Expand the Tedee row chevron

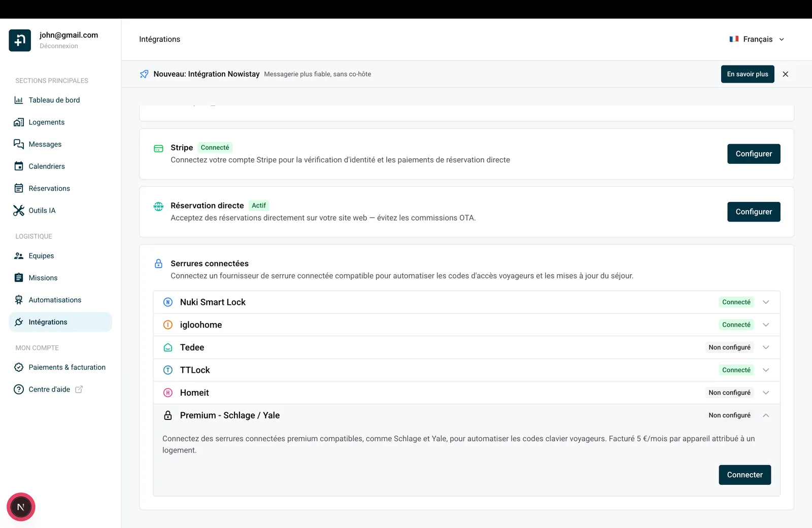(766, 347)
